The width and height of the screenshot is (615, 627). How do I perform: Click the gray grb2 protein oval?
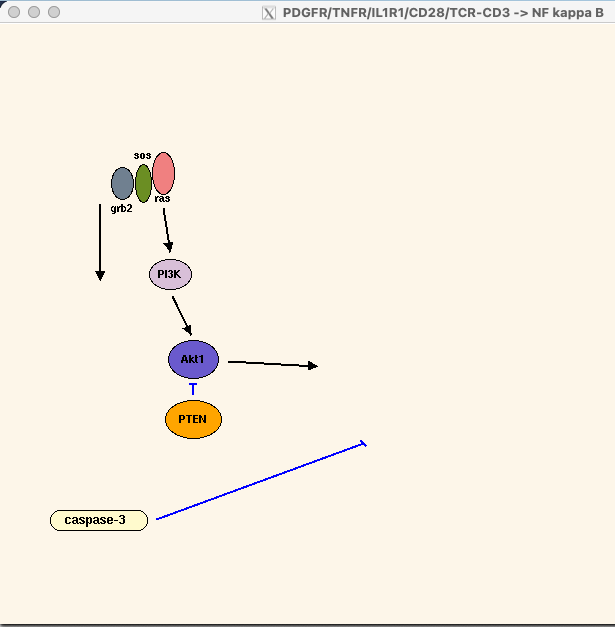tap(122, 183)
